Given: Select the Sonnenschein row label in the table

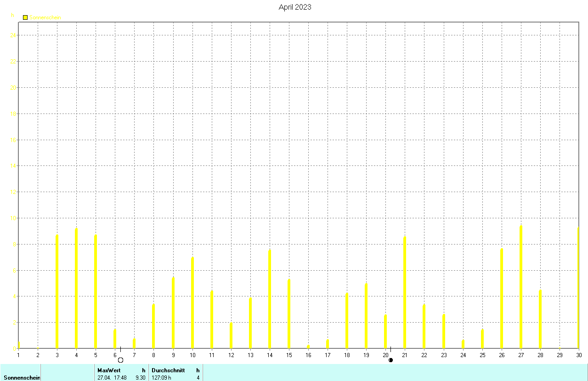Looking at the screenshot, I should pos(22,378).
